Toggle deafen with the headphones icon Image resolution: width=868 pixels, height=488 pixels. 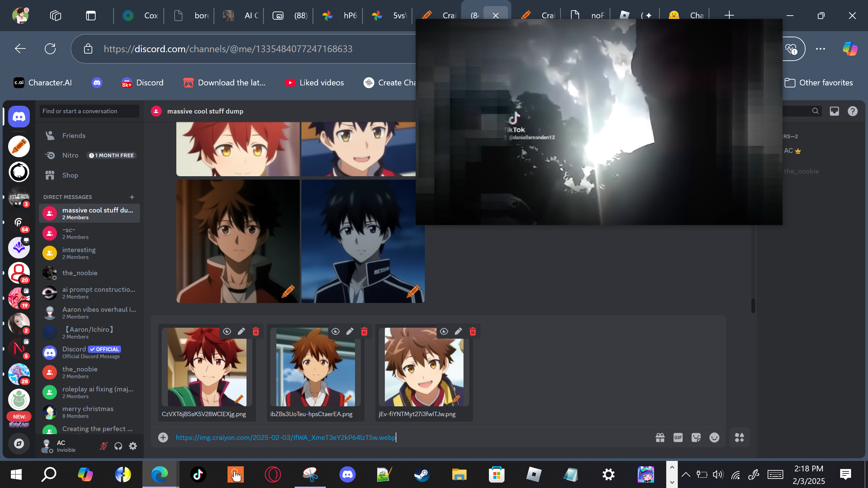(x=118, y=446)
